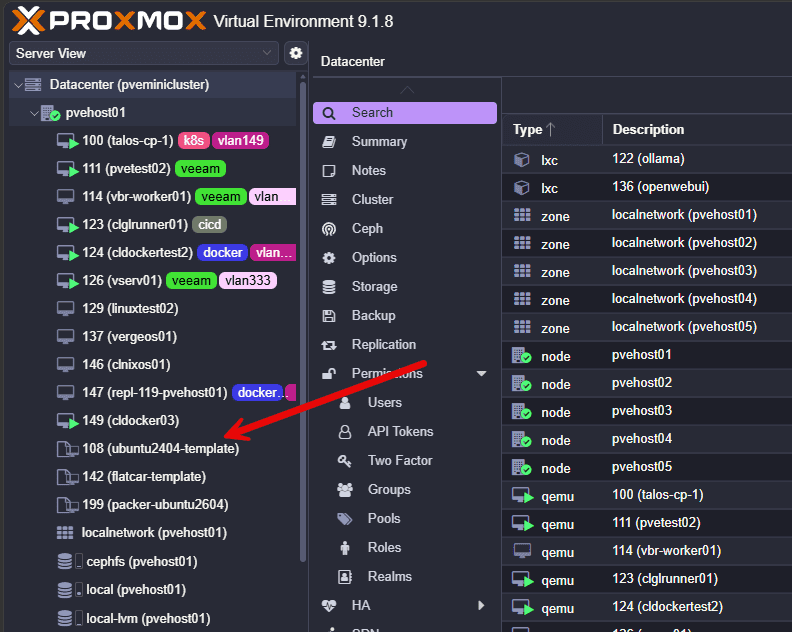Viewport: 792px width, 632px height.
Task: Select VM 100 (talos-cp-1) in tree
Action: (x=128, y=140)
